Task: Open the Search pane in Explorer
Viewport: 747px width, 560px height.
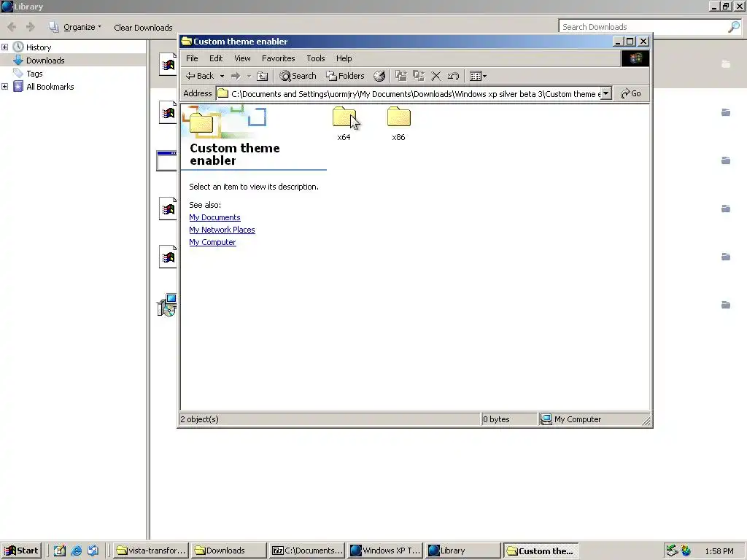Action: 298,76
